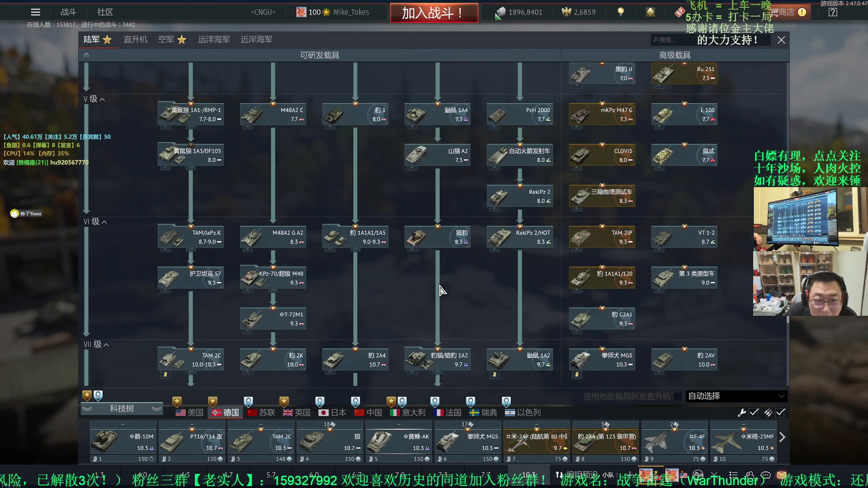Close the research tree window
The image size is (868, 488).
click(781, 40)
